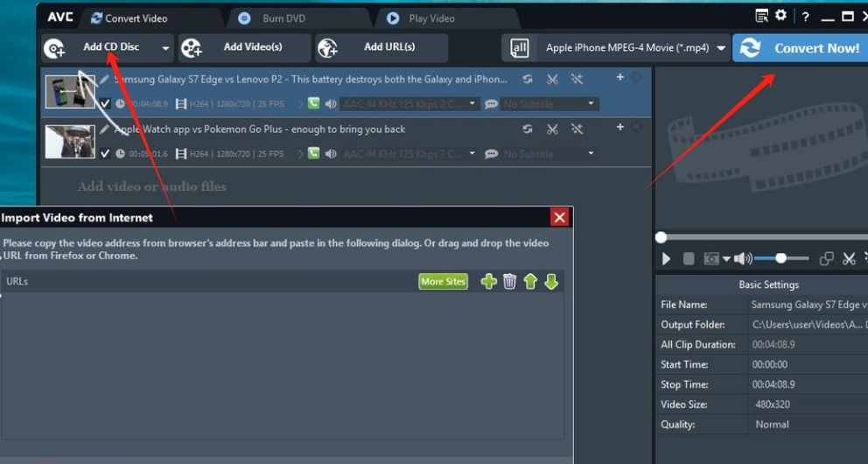Switch to the Convert Video tab

129,18
